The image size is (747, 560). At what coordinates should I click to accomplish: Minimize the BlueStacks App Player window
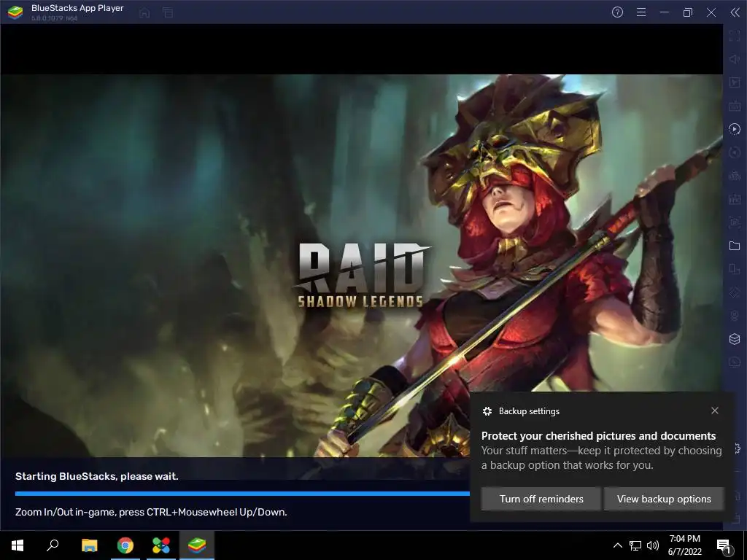coord(665,12)
